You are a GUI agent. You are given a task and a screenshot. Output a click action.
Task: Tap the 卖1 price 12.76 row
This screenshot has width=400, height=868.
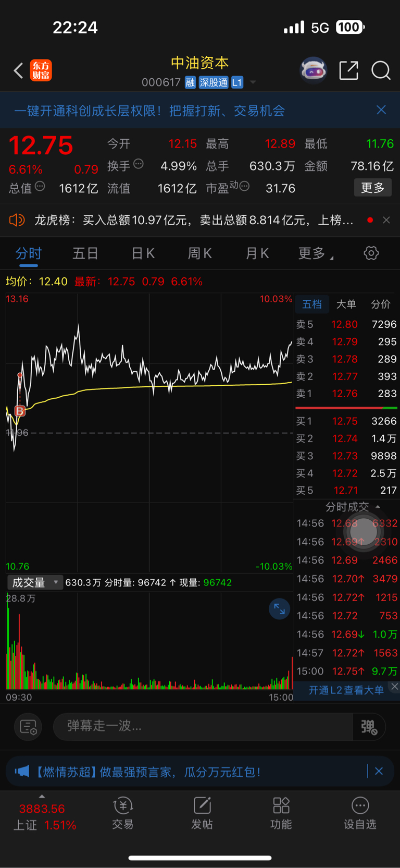point(346,394)
